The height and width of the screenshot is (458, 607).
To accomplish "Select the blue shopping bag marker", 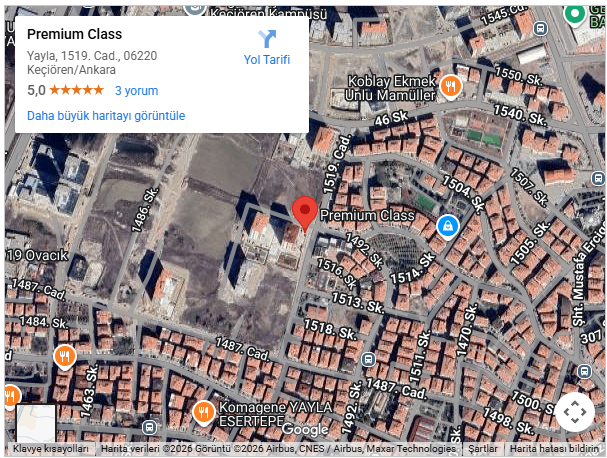I will (x=448, y=226).
